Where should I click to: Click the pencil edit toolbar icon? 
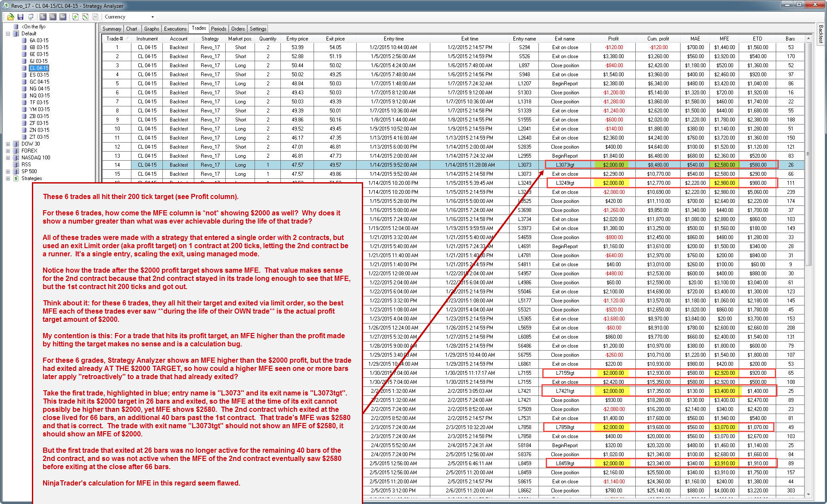click(x=85, y=17)
